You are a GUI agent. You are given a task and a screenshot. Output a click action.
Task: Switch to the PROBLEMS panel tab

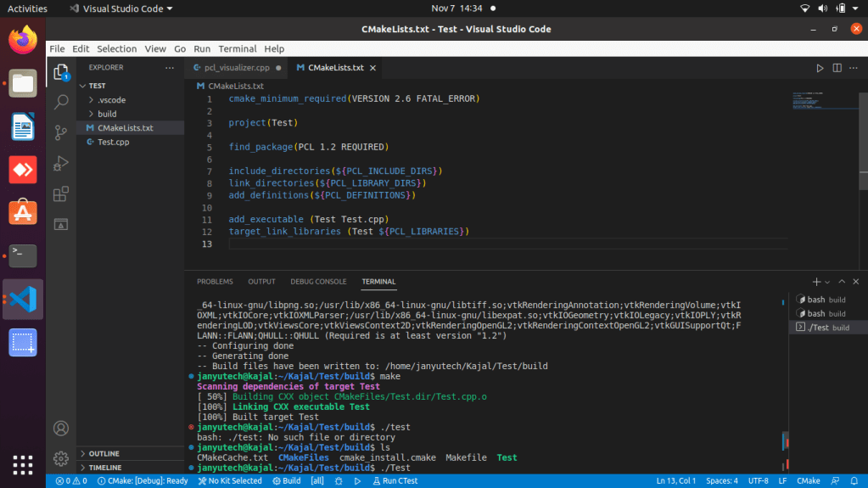pyautogui.click(x=215, y=282)
